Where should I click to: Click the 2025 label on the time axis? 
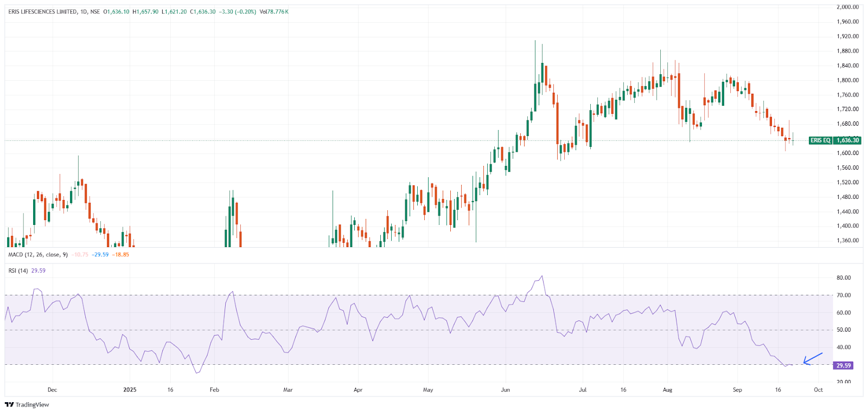130,390
